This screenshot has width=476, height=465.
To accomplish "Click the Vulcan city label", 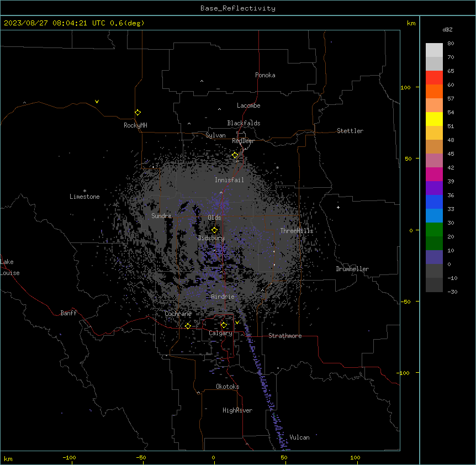I will pos(300,437).
